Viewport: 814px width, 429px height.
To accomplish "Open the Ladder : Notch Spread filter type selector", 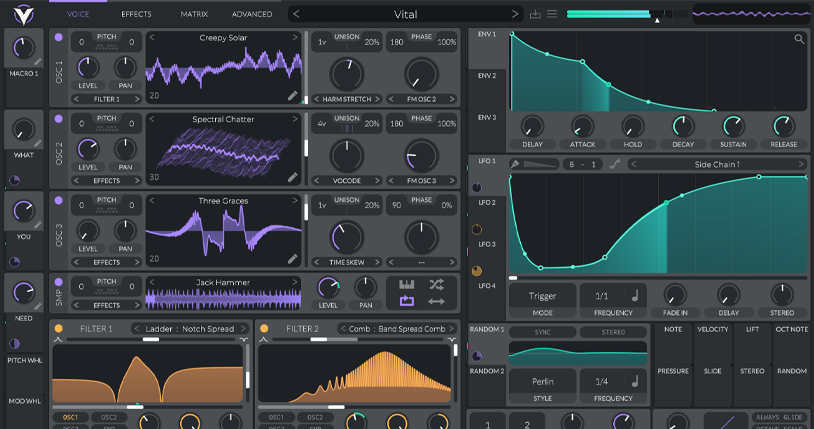I will pos(192,328).
